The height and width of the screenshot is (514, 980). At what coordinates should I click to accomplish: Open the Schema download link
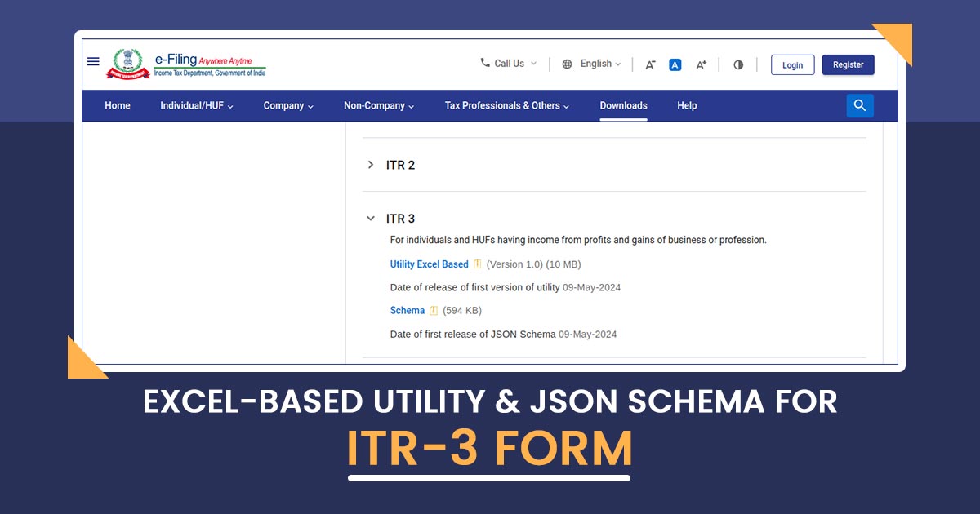pos(407,310)
